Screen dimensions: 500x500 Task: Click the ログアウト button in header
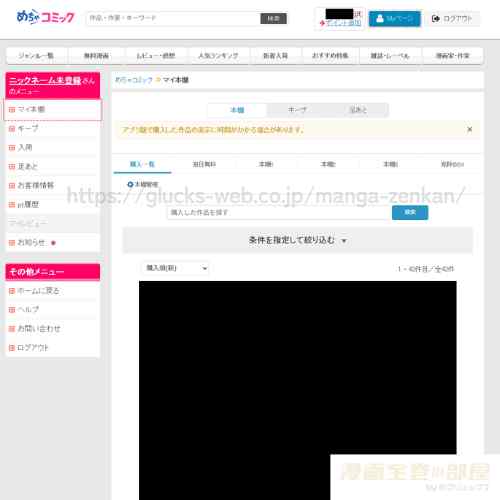click(453, 19)
